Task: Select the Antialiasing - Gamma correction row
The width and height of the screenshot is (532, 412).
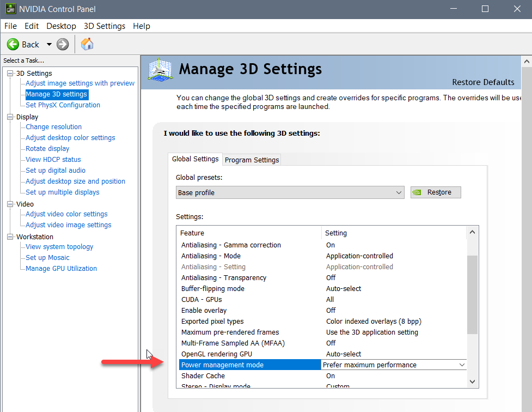Action: click(323, 245)
